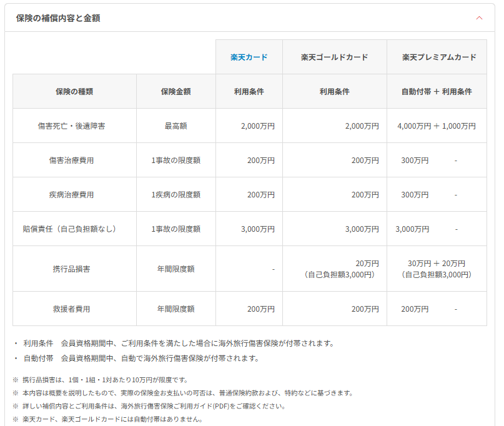Collapse the 保険の補償内容と金額 section chevron
The image size is (504, 426).
click(x=479, y=18)
